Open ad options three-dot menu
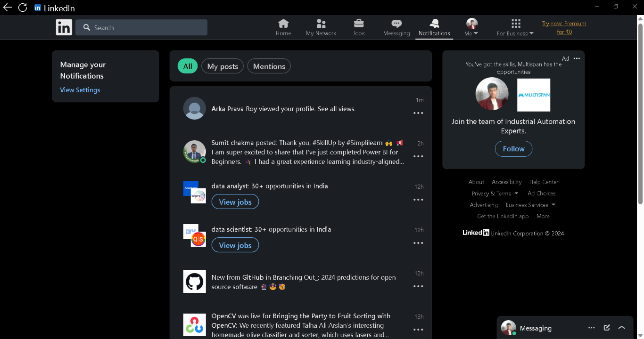 click(x=577, y=58)
